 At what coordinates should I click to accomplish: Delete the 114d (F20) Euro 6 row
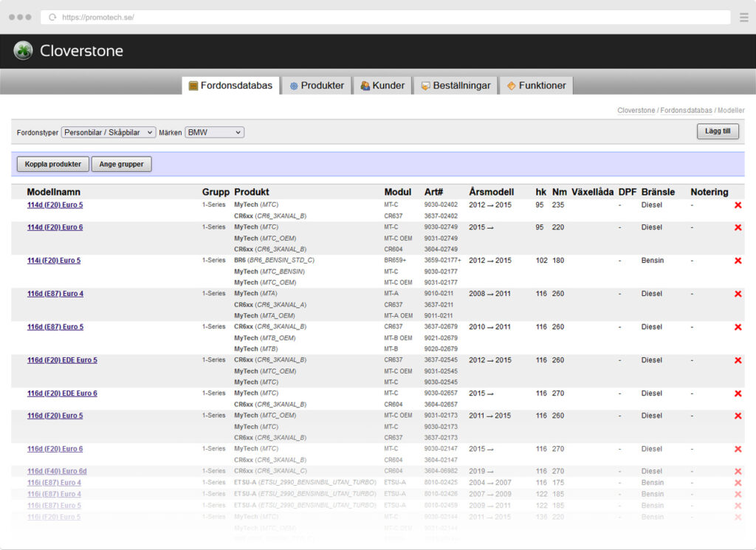[738, 227]
